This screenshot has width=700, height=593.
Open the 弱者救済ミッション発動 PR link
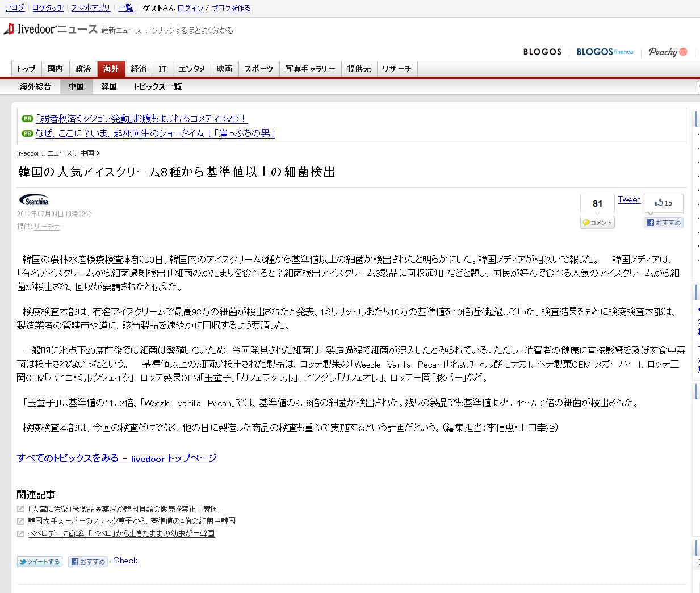pyautogui.click(x=141, y=119)
